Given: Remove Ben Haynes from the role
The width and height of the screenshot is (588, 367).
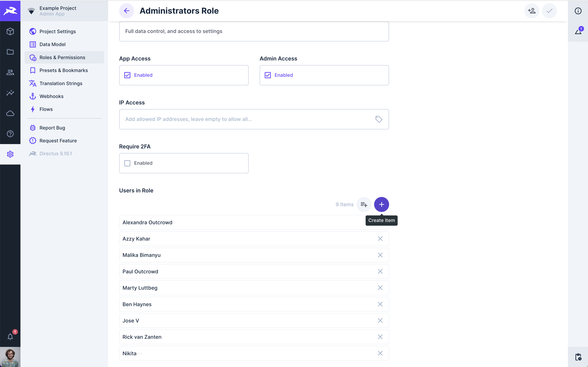Looking at the screenshot, I should [x=380, y=304].
